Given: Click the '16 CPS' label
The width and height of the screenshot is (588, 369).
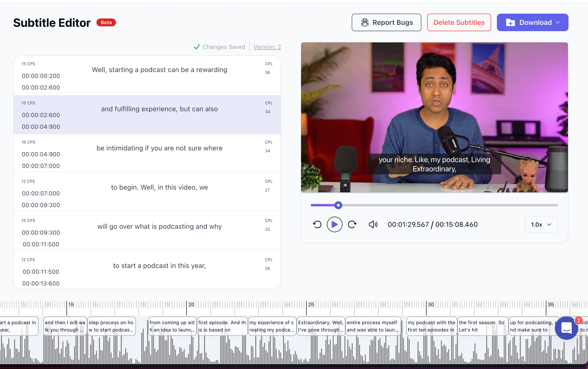Looking at the screenshot, I should coord(28,142).
